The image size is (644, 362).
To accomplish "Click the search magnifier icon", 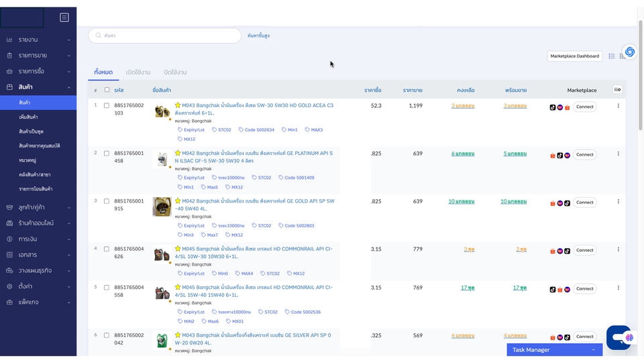I will pyautogui.click(x=98, y=36).
